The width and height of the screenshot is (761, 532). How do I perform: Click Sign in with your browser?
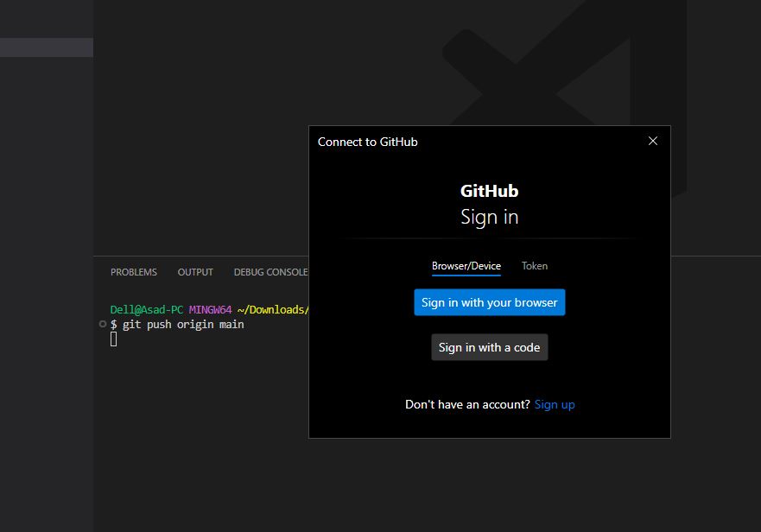(x=489, y=302)
